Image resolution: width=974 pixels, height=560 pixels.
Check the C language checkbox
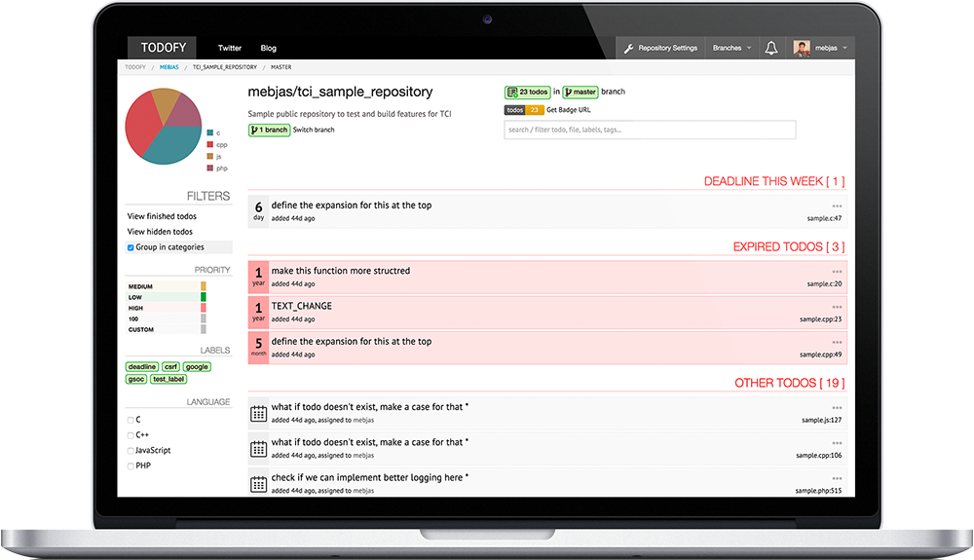click(131, 421)
